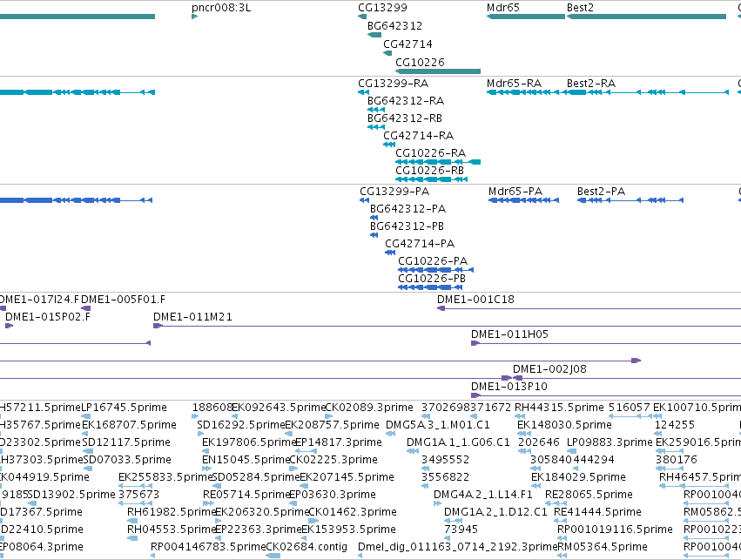
Task: Select the DMG1A.1_1.G06.C1 EST label
Action: click(x=458, y=442)
